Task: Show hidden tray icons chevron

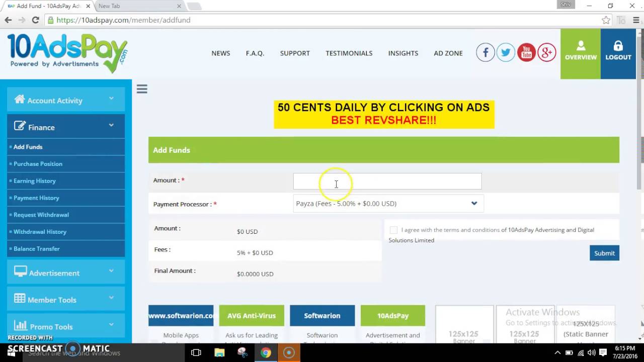Action: point(557,352)
